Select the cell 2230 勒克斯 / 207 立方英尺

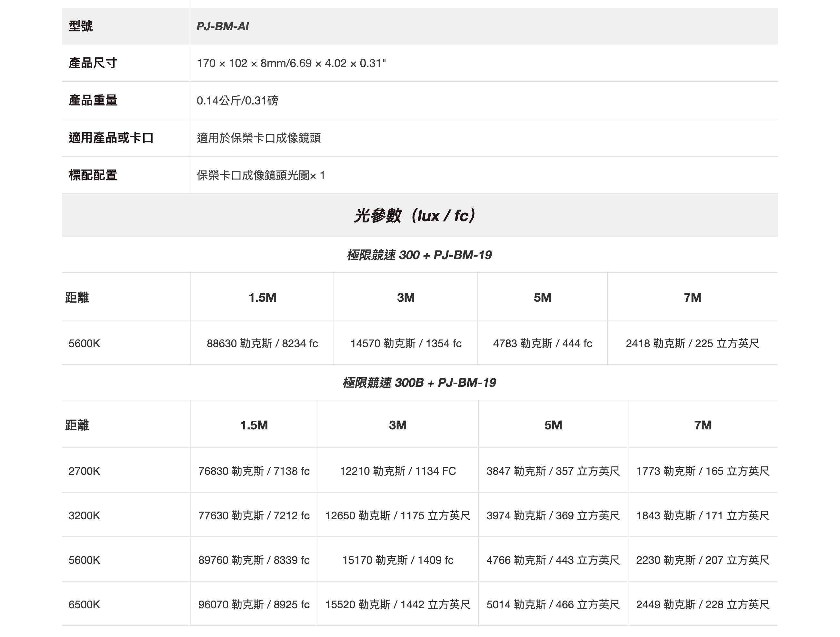(x=703, y=560)
